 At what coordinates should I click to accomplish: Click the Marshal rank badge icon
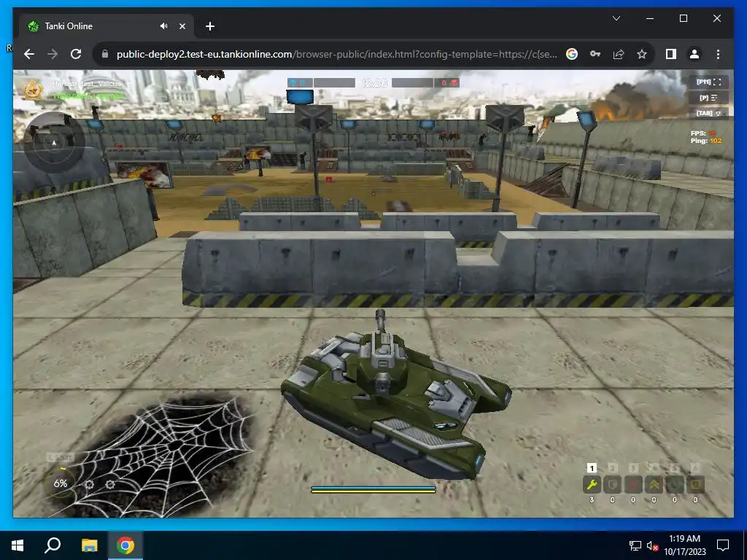[33, 90]
